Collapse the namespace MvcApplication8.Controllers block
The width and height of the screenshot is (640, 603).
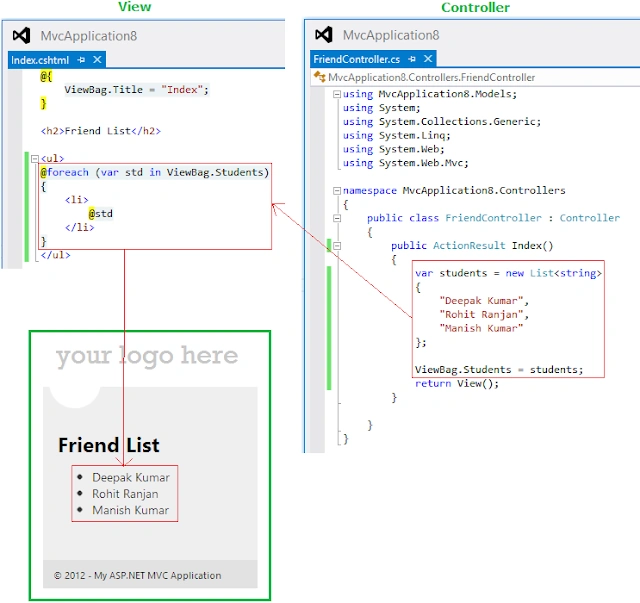[337, 191]
